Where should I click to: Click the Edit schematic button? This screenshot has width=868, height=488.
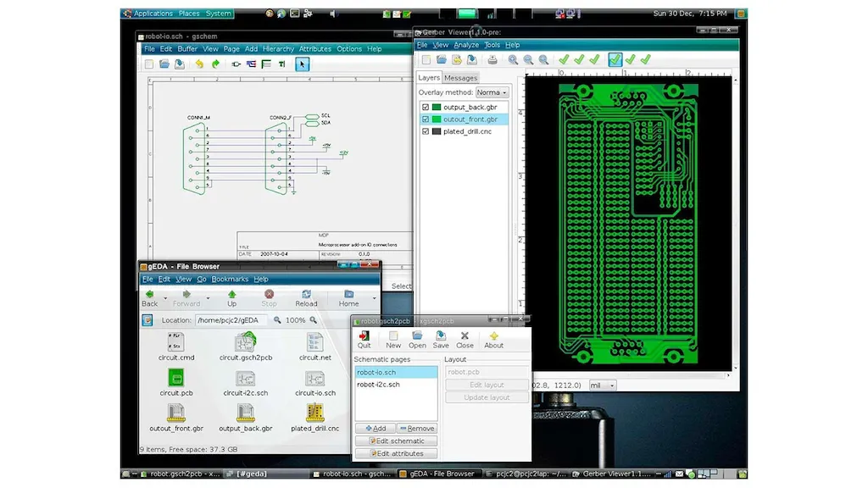tap(397, 441)
